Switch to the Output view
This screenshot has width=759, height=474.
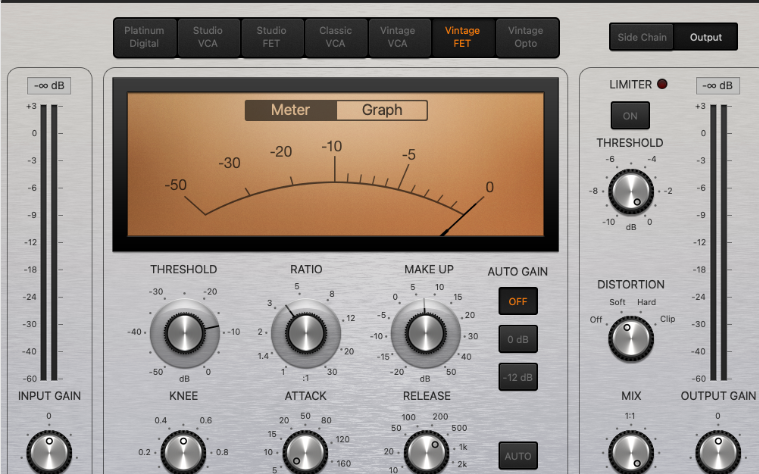[706, 37]
